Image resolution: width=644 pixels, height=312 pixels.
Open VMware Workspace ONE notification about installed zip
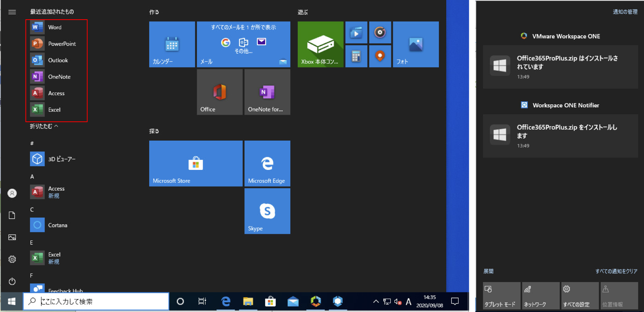click(x=560, y=67)
